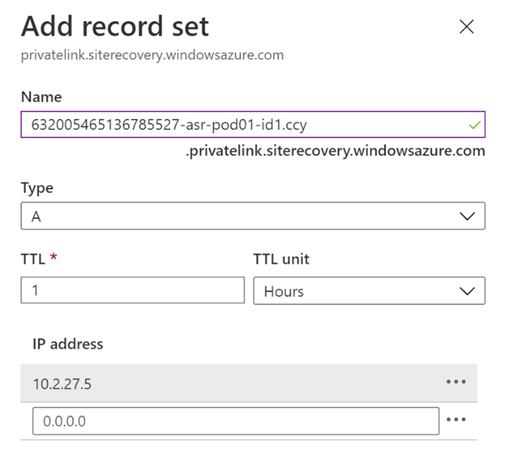Click the zone name subtitle under heading

(x=152, y=55)
